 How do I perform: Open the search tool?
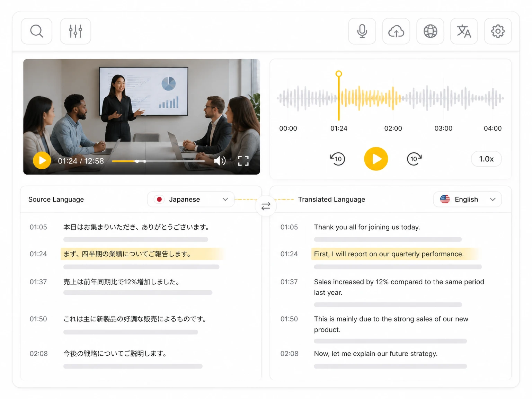coord(36,31)
